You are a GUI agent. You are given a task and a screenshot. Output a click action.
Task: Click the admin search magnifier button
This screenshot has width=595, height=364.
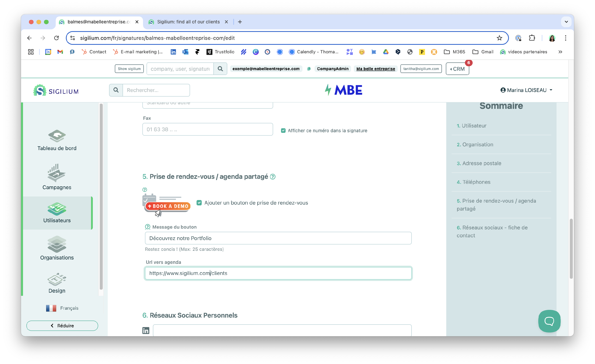point(220,69)
